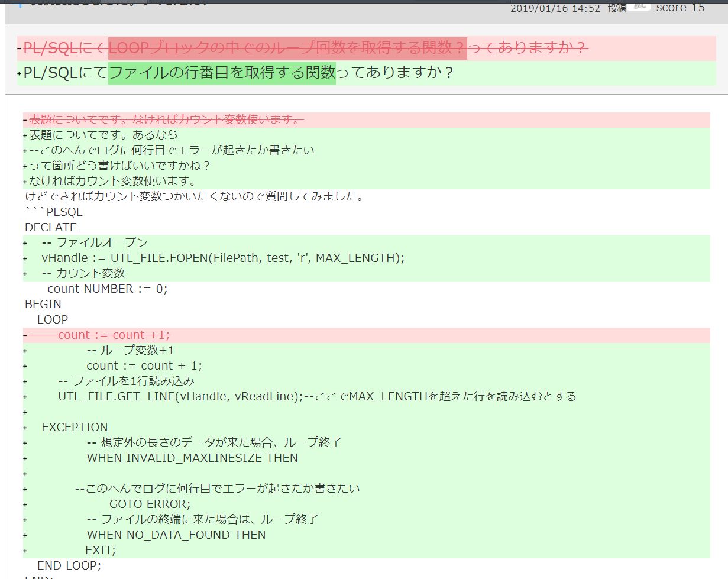Click the WHEN NO_DATA_FOUND THEN line
The height and width of the screenshot is (579, 728).
pyautogui.click(x=176, y=535)
